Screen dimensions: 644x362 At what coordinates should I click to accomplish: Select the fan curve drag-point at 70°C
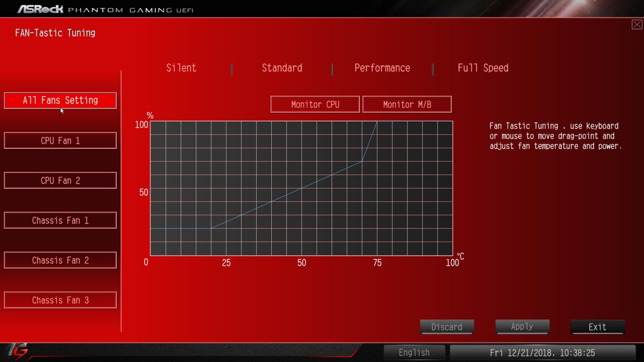[x=362, y=160]
